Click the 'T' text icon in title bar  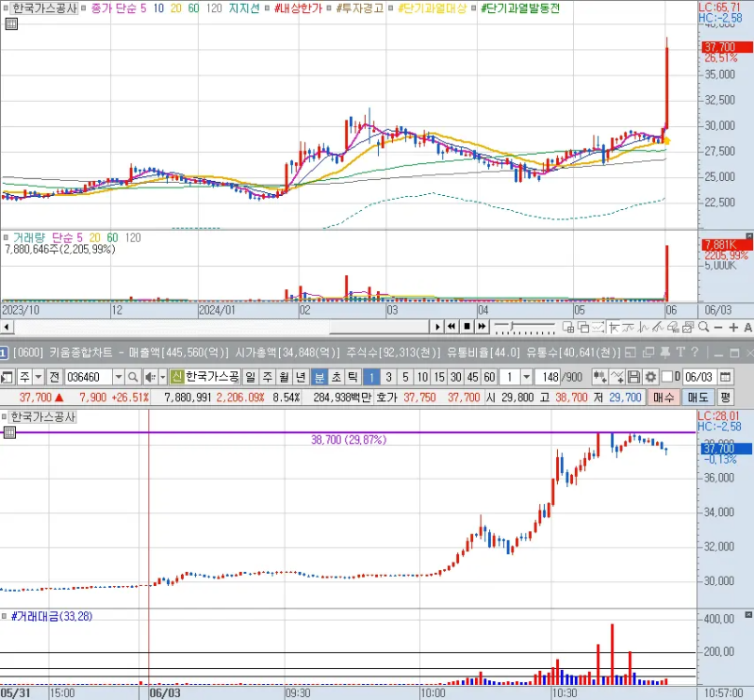click(680, 352)
